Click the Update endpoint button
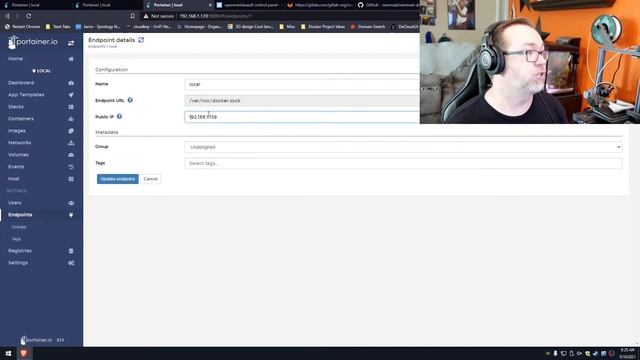 point(118,179)
